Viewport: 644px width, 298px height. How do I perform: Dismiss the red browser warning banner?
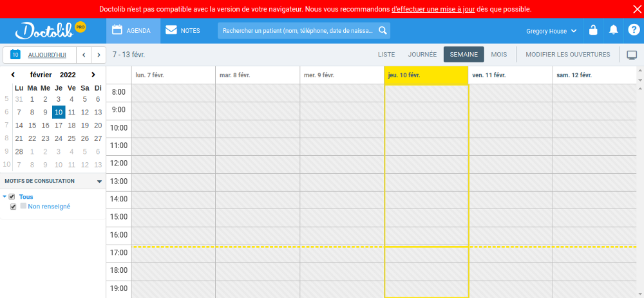click(637, 10)
